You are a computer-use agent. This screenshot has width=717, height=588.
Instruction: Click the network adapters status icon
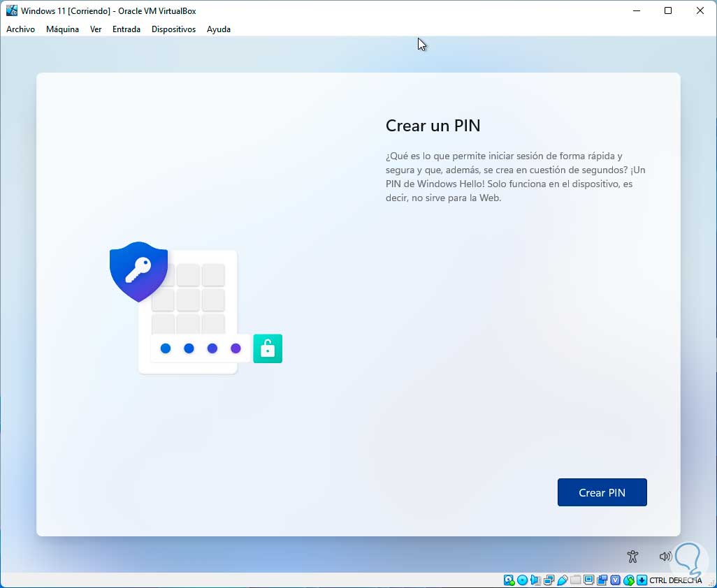(x=549, y=580)
